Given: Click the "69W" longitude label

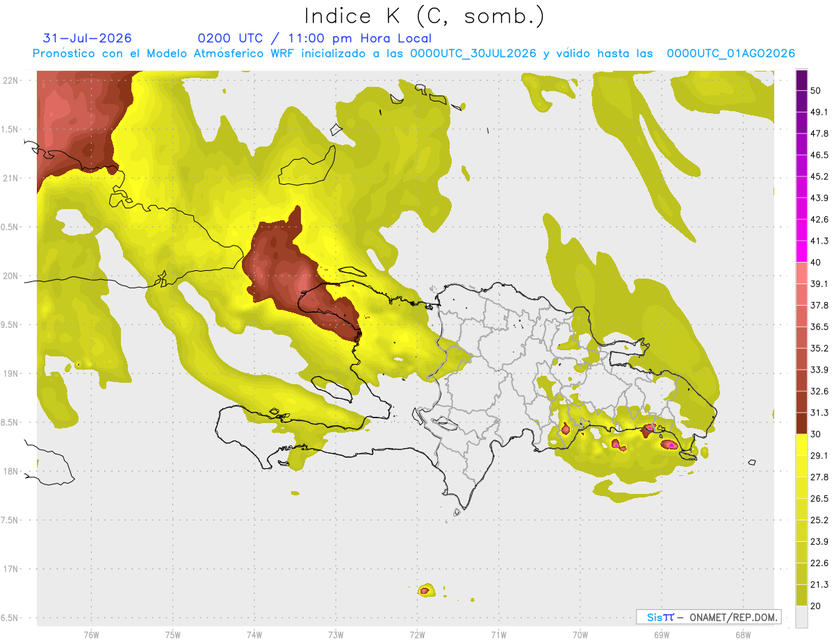Looking at the screenshot, I should (x=662, y=636).
